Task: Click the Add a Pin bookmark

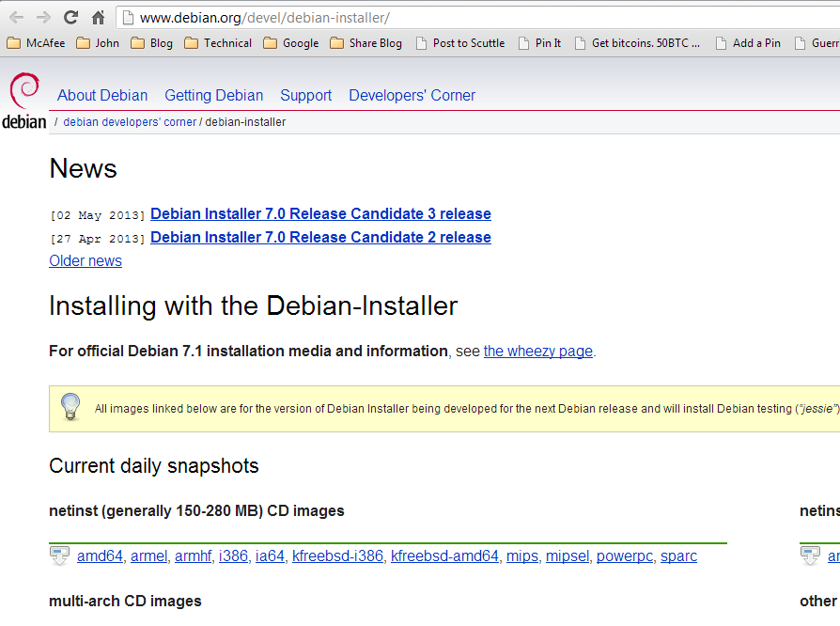Action: pyautogui.click(x=749, y=43)
